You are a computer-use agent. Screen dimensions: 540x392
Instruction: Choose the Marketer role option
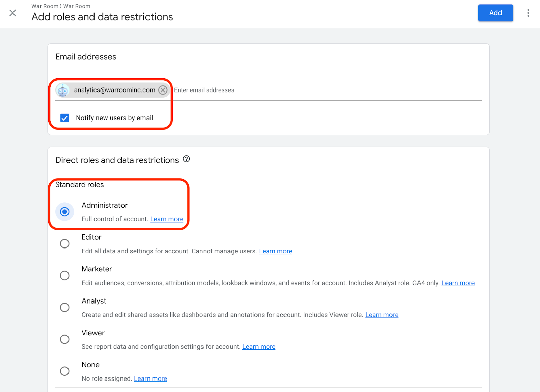[x=65, y=276]
